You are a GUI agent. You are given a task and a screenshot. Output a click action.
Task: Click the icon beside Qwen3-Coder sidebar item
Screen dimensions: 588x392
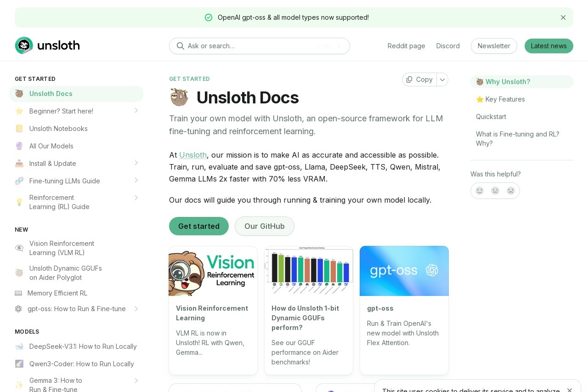pos(19,364)
